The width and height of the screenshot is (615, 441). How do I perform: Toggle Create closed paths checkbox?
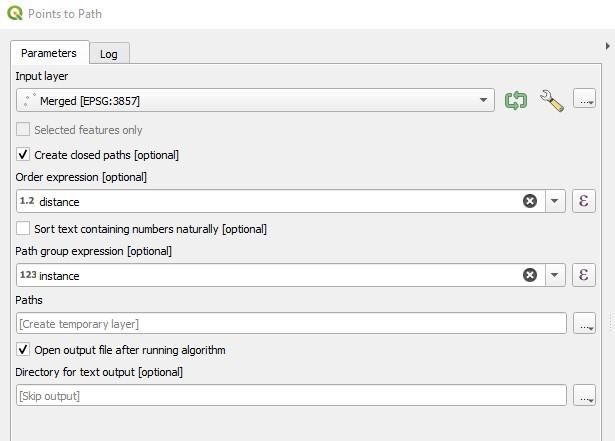tap(24, 155)
